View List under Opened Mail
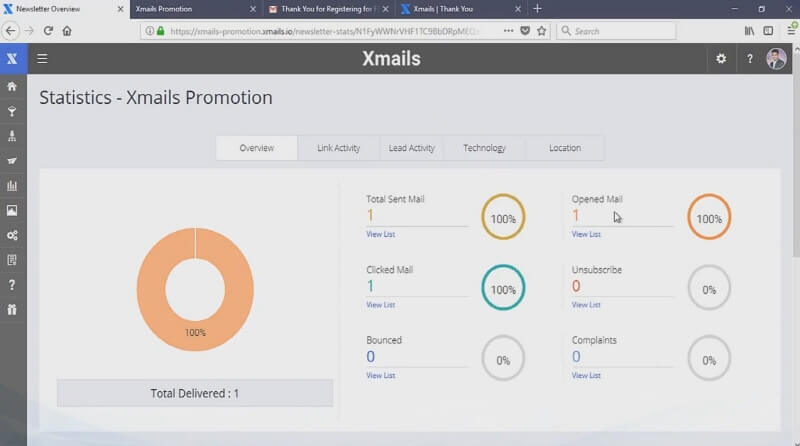Screen dimensions: 800x446 click(586, 234)
